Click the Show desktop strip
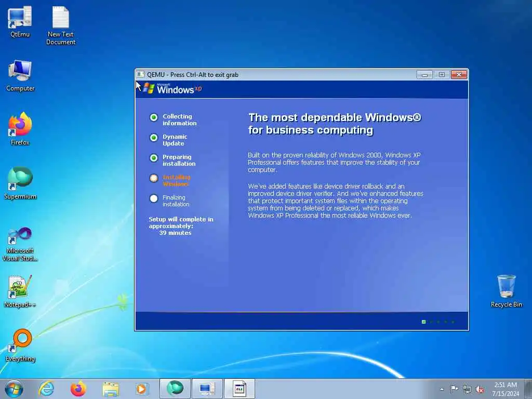 (528, 389)
